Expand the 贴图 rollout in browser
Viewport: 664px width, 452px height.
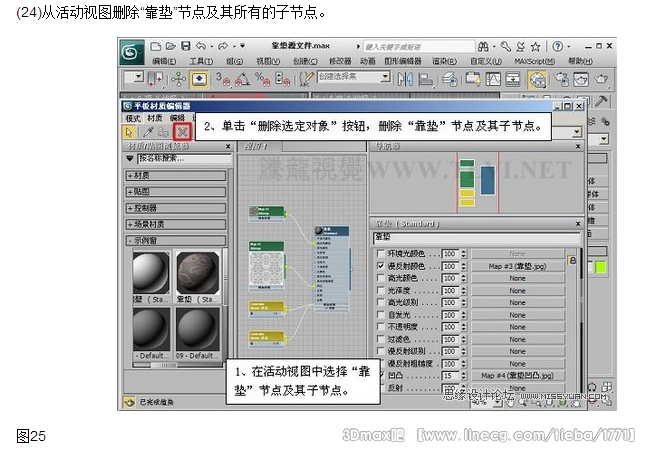click(175, 191)
